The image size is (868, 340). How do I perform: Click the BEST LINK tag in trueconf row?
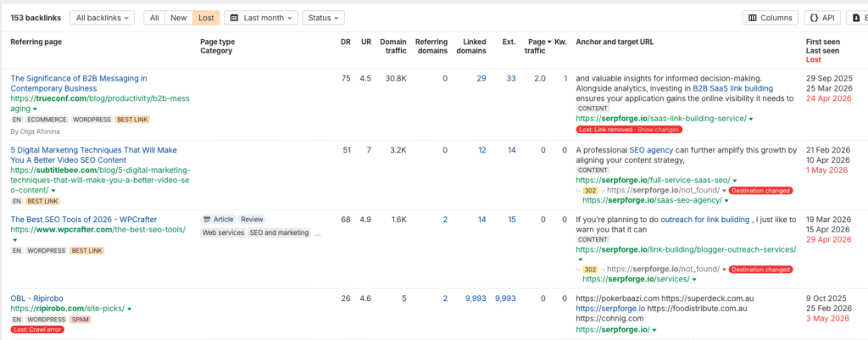coord(132,119)
